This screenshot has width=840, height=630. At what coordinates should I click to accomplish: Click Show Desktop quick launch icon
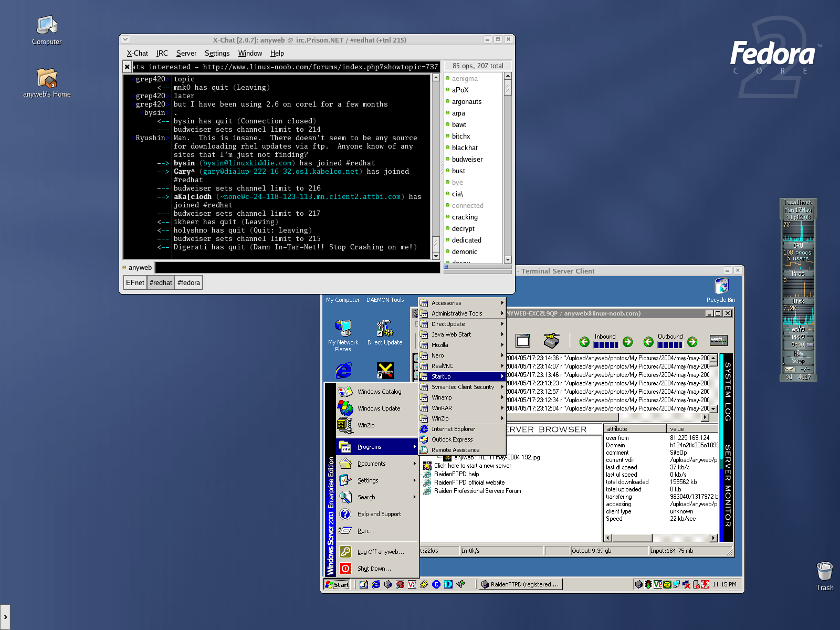(x=364, y=584)
